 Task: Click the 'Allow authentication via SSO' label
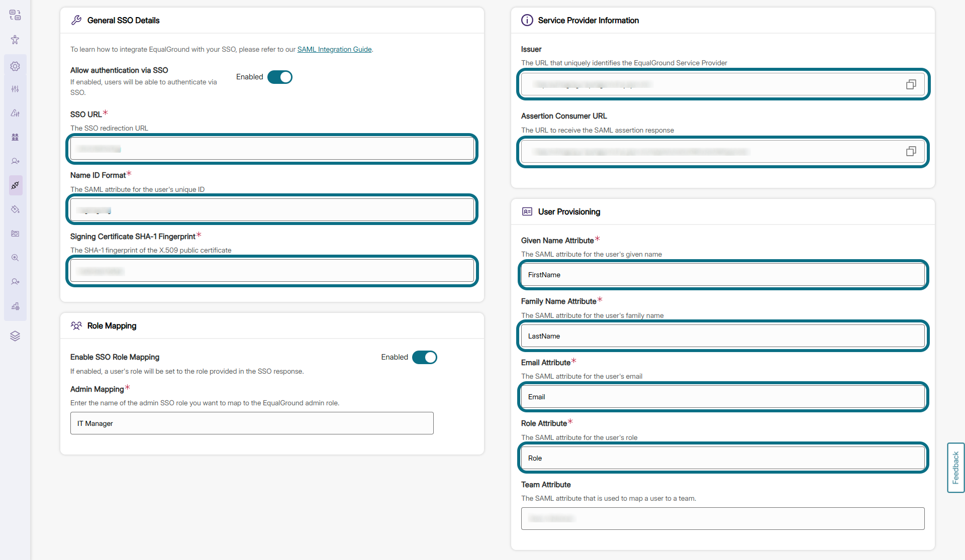[x=119, y=70]
